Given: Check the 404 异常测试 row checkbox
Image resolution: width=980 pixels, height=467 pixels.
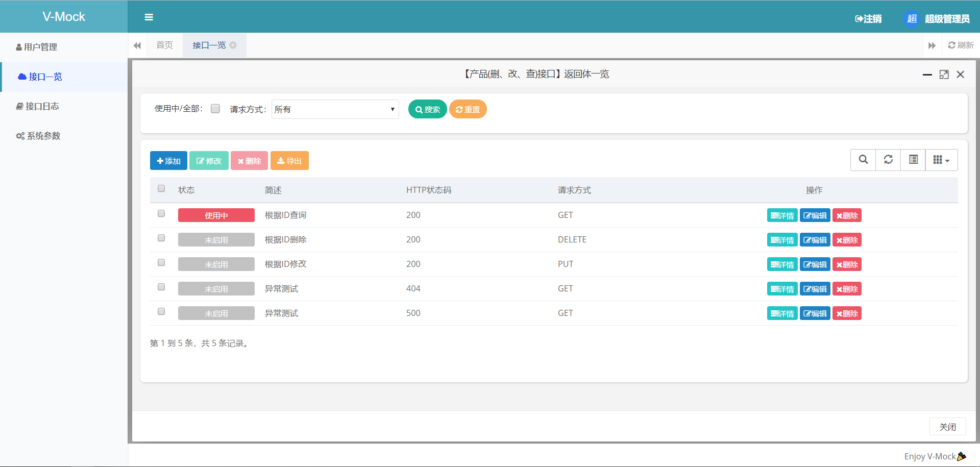Looking at the screenshot, I should pos(161,287).
